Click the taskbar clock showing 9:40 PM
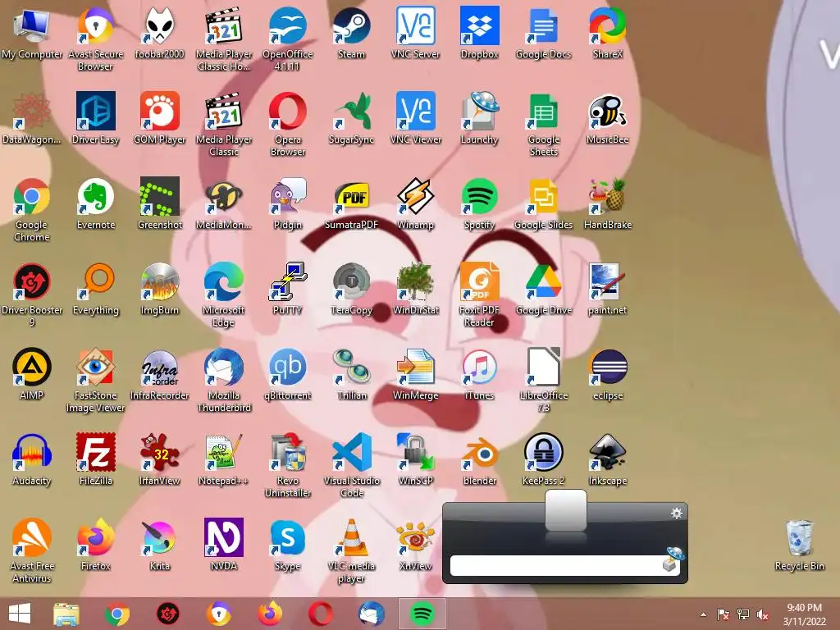This screenshot has height=630, width=840. (804, 614)
